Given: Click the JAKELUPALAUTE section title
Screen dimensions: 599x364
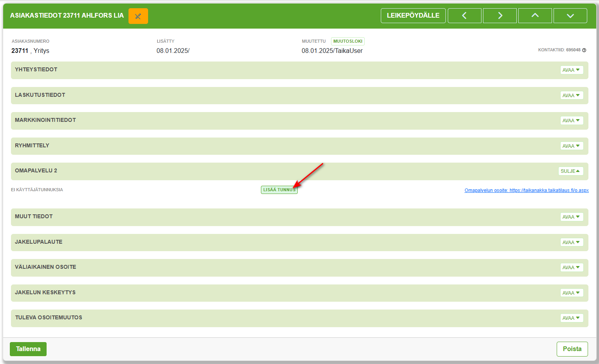Looking at the screenshot, I should [39, 242].
